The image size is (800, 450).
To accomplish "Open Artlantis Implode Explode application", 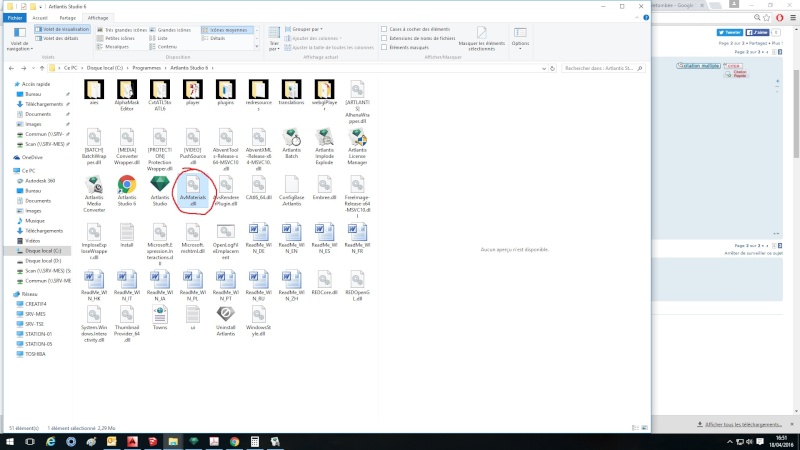I will point(324,146).
